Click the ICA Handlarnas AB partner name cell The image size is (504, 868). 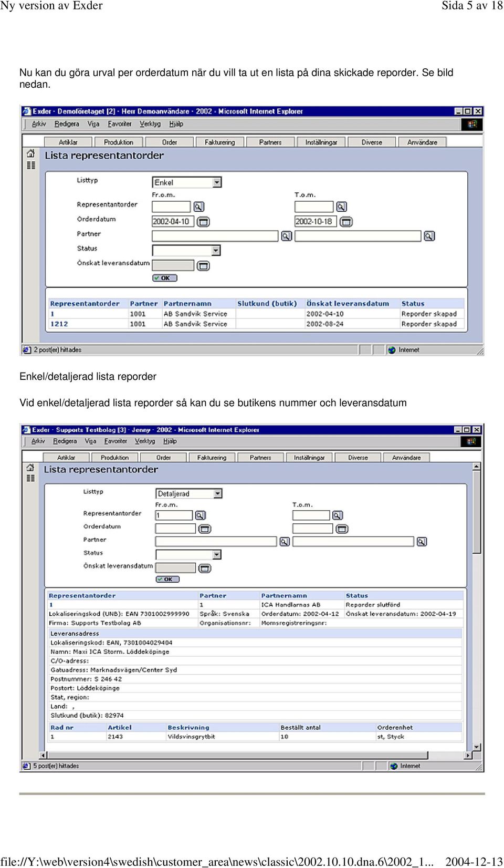(x=291, y=605)
